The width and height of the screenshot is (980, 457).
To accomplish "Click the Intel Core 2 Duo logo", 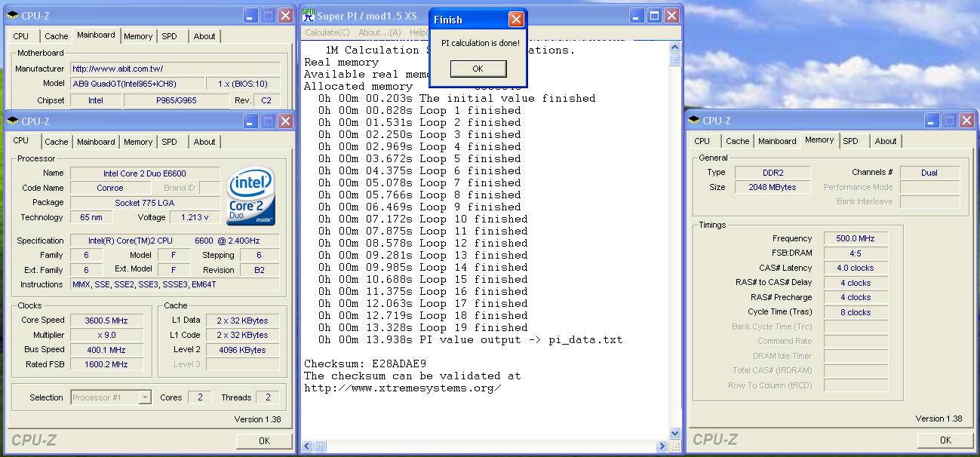I will [250, 196].
